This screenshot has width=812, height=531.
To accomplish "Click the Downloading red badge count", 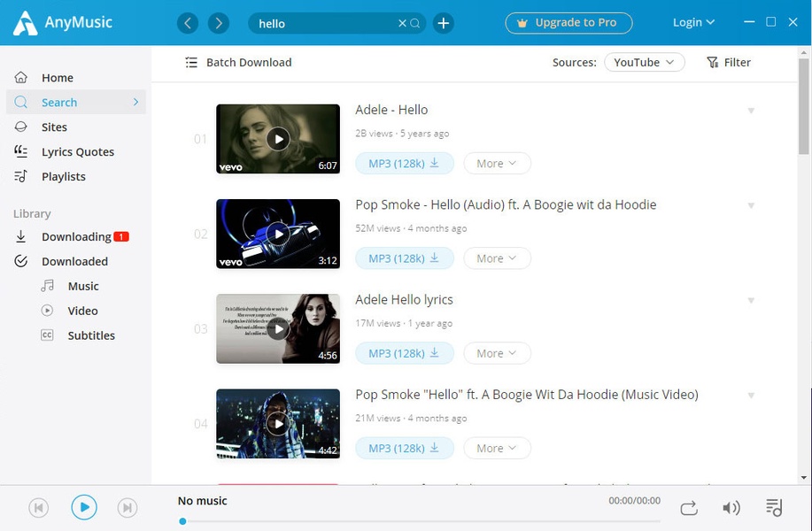I will [x=121, y=236].
